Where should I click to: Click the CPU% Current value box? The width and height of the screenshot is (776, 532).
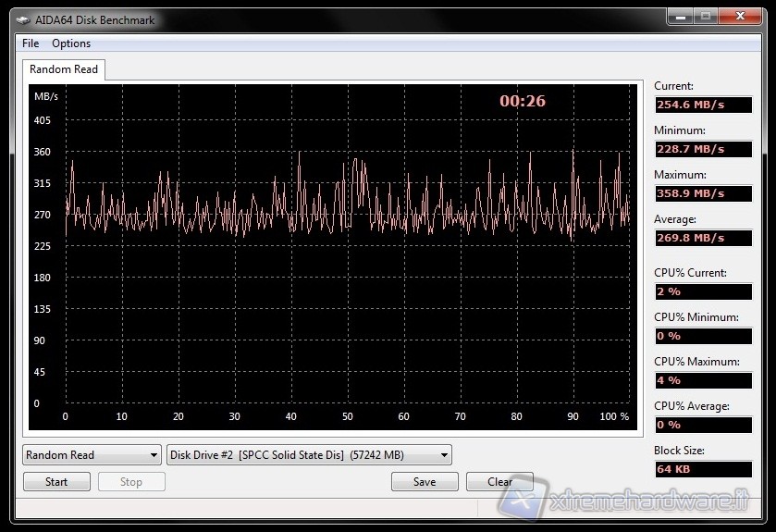point(702,291)
